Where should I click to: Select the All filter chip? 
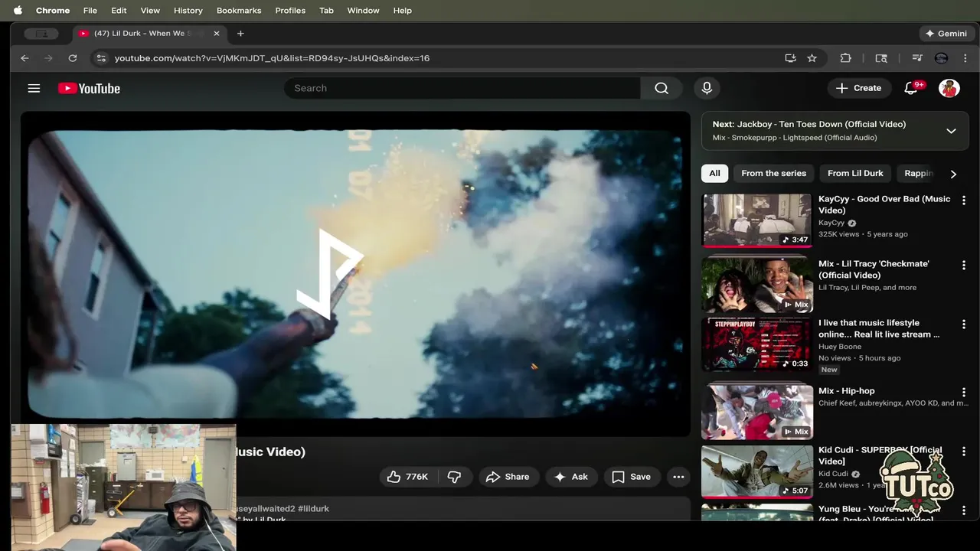(x=714, y=174)
